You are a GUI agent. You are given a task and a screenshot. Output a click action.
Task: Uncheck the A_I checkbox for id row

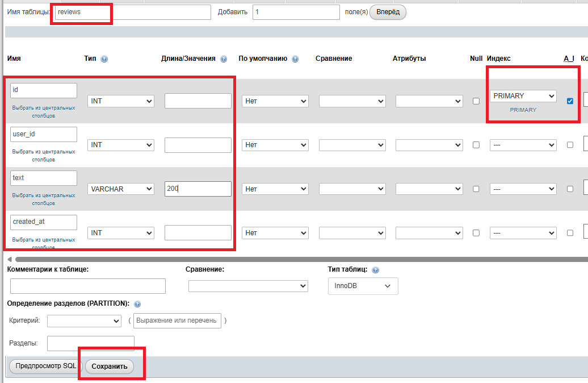click(570, 101)
